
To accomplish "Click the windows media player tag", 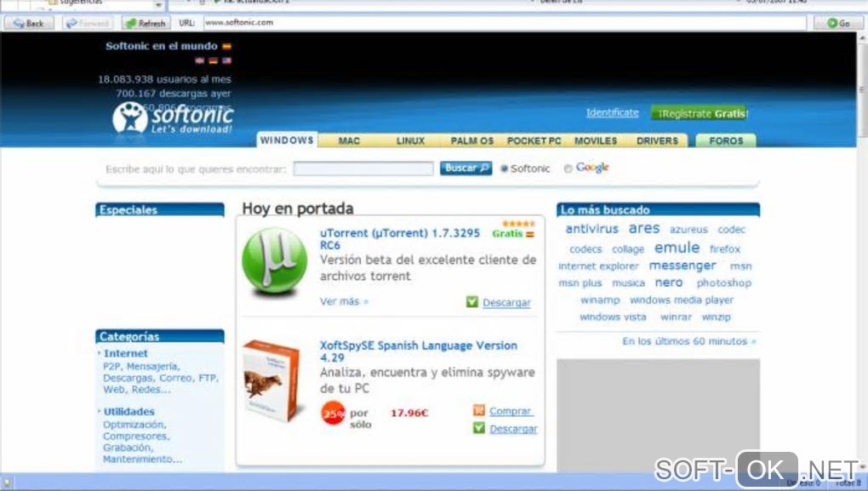I will [x=682, y=300].
